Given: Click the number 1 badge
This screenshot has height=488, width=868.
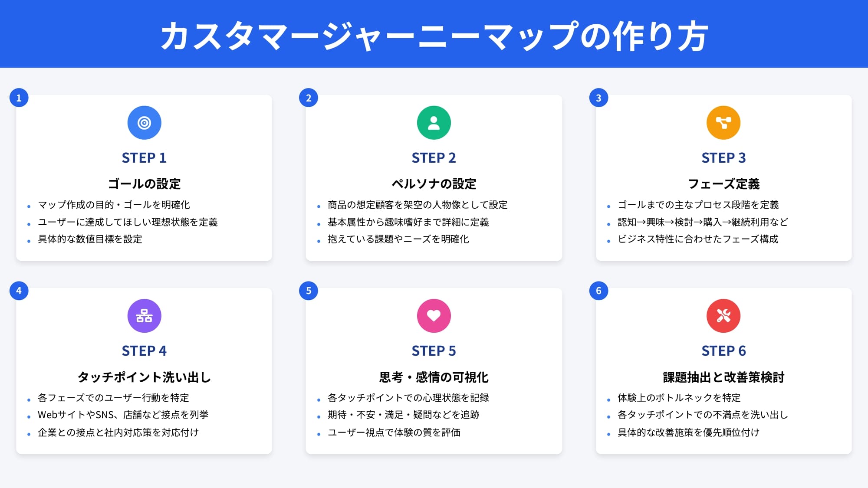Looking at the screenshot, I should click(19, 98).
